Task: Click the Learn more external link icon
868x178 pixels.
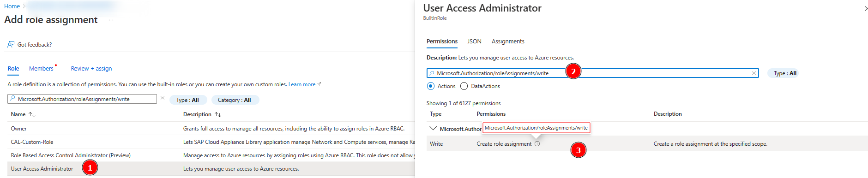Action: point(319,84)
